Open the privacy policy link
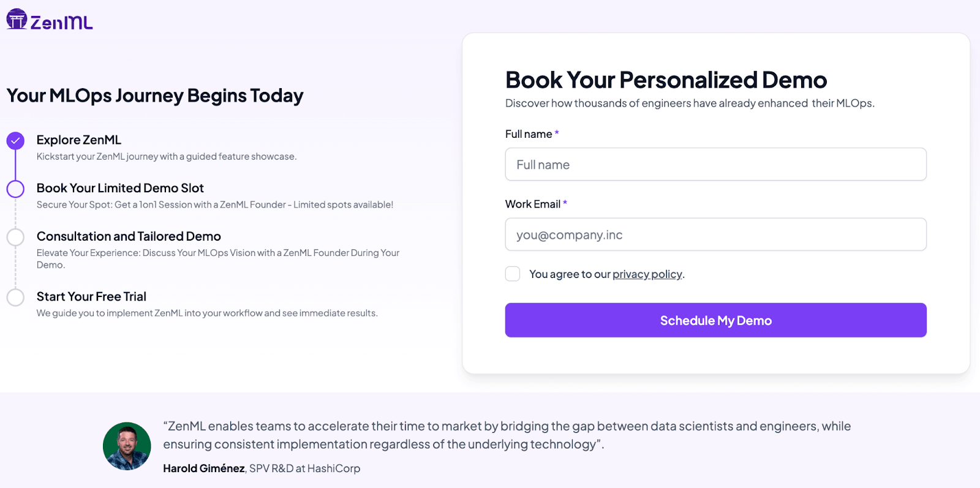 647,274
